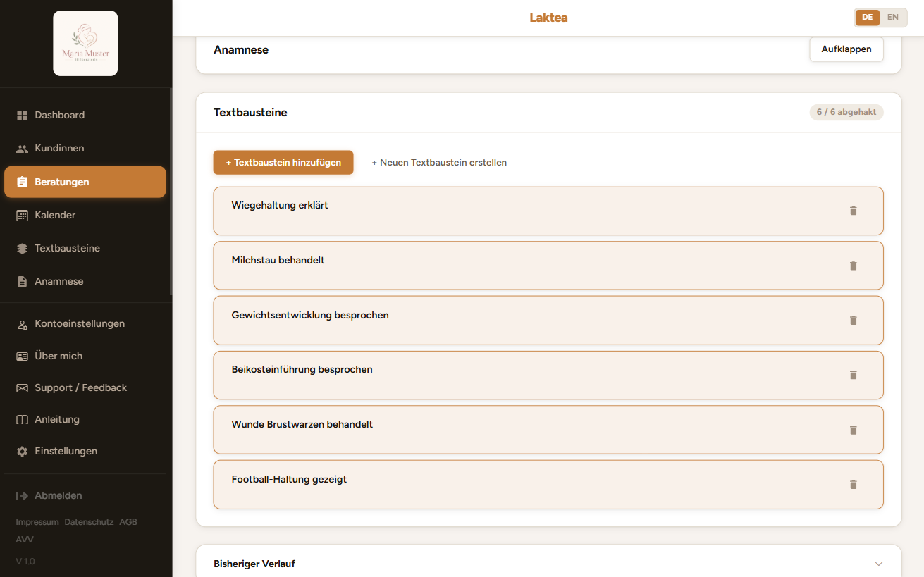Delete the Milchstau behandelt entry via trash icon
Viewport: 924px width, 577px height.
tap(853, 266)
